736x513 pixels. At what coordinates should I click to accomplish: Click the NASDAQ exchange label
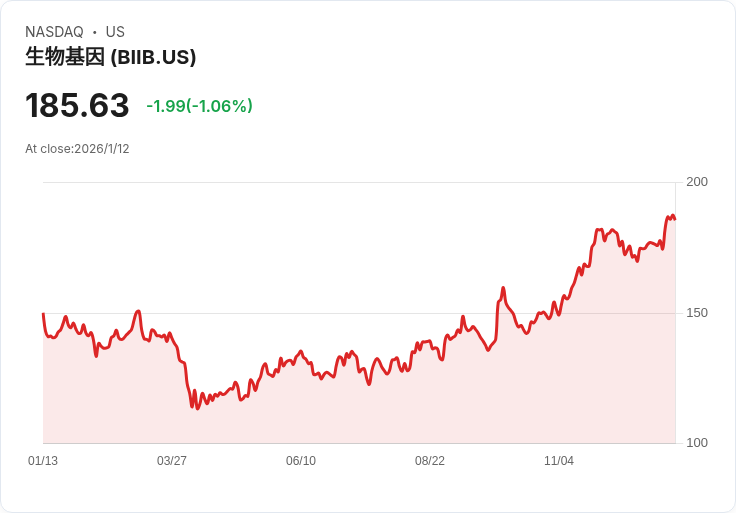coord(54,32)
